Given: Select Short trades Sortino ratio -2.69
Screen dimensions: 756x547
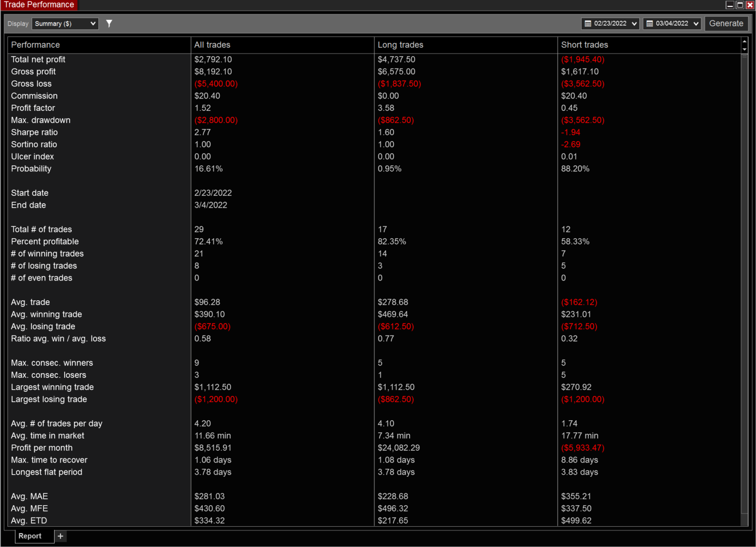Looking at the screenshot, I should point(571,145).
